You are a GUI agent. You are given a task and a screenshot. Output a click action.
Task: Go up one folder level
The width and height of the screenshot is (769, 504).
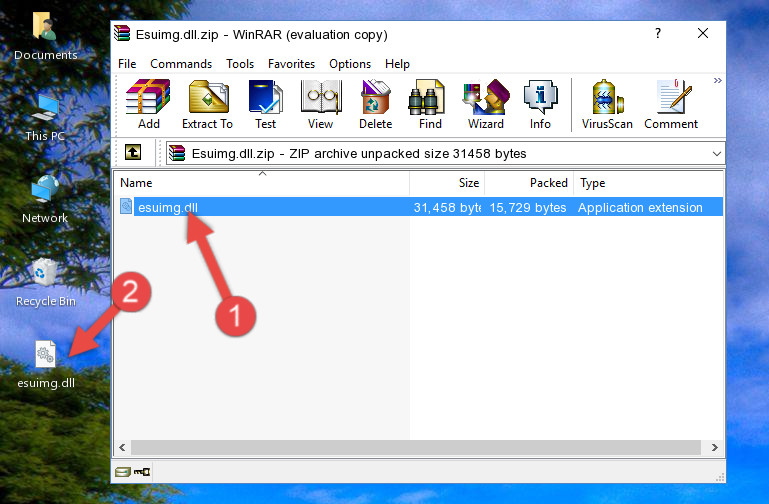pos(133,152)
